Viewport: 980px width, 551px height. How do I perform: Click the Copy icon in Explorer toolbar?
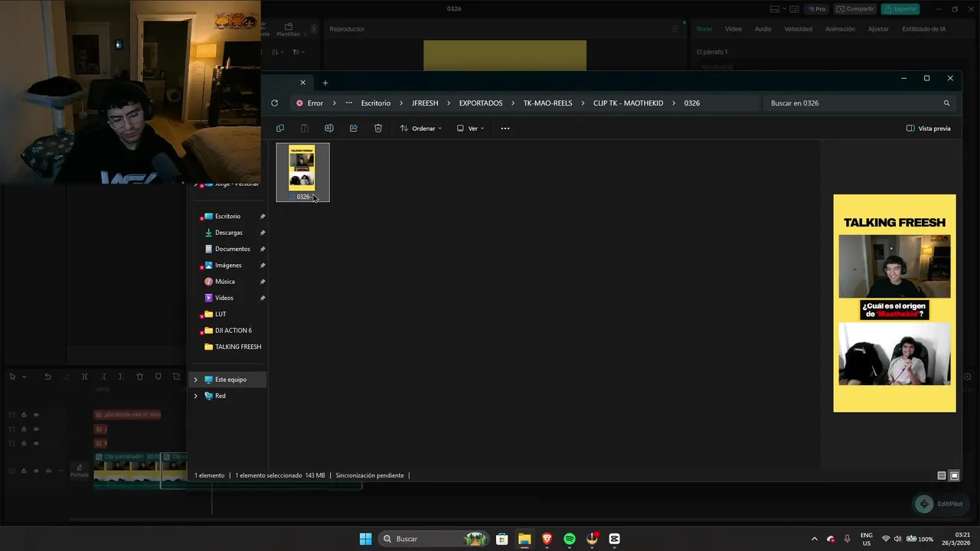click(280, 129)
